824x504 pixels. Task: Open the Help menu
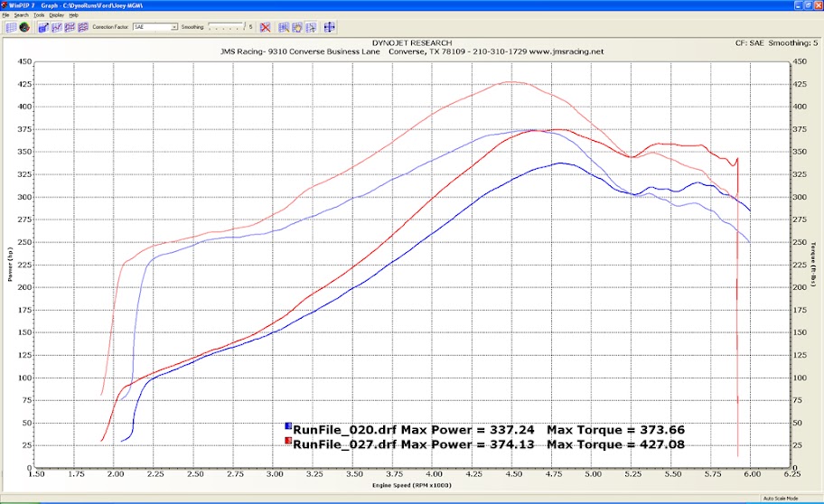[x=73, y=15]
